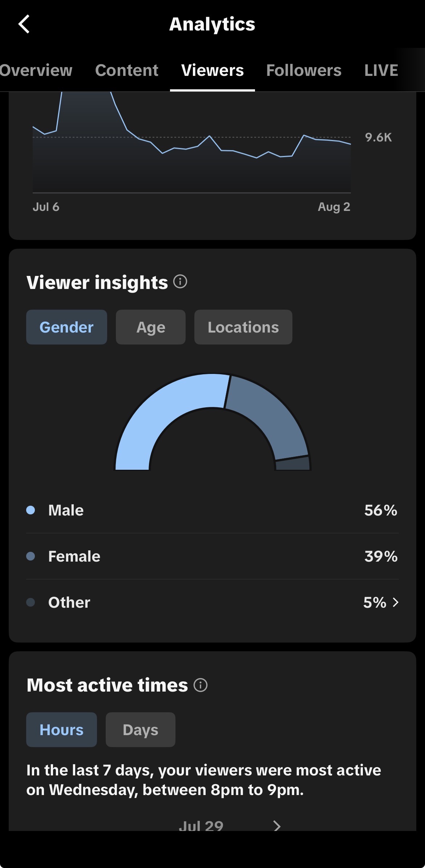Open the Other gender row

[x=212, y=603]
